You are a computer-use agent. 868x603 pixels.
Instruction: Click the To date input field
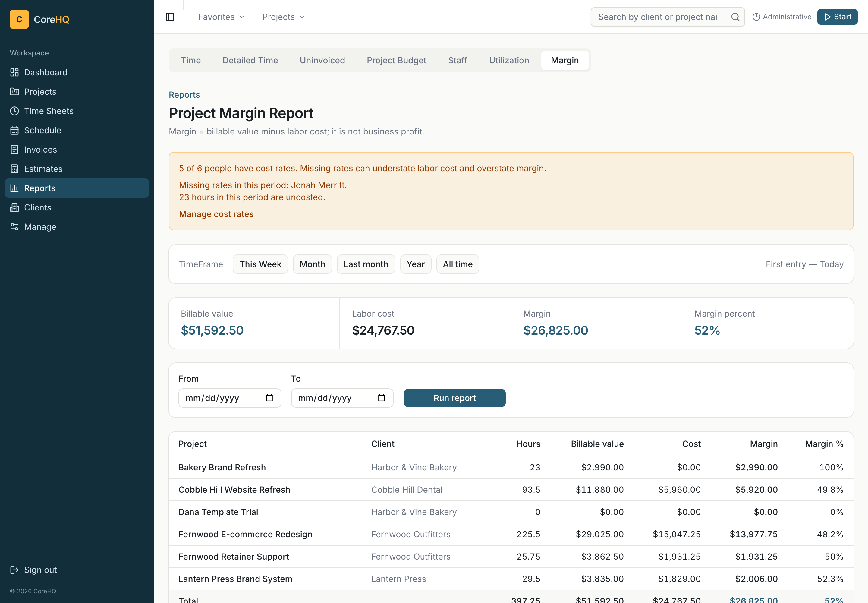point(342,398)
